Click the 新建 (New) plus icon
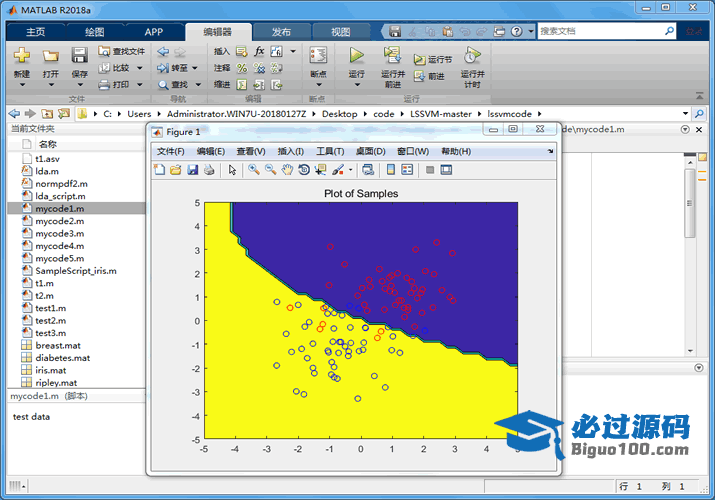This screenshot has height=500, width=715. coord(21,56)
